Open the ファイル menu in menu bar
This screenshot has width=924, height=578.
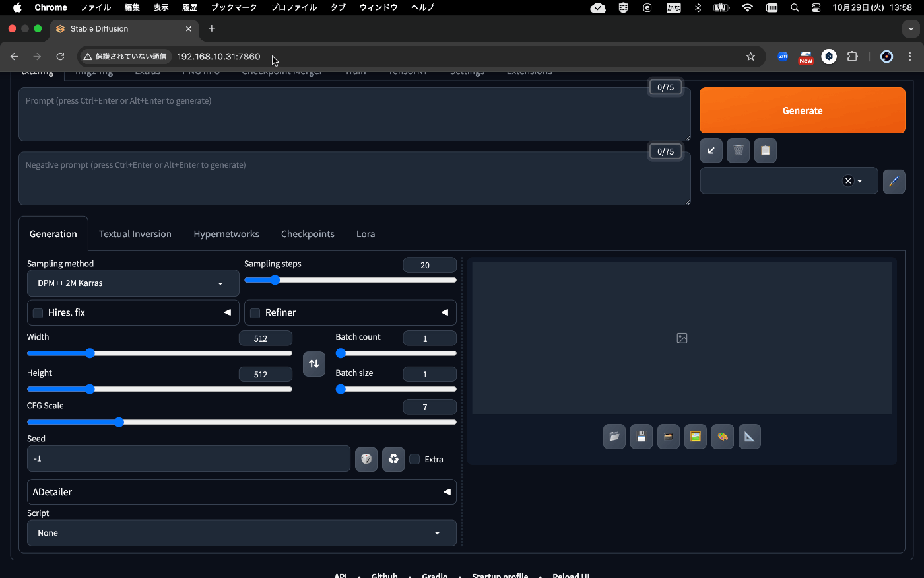coord(96,7)
